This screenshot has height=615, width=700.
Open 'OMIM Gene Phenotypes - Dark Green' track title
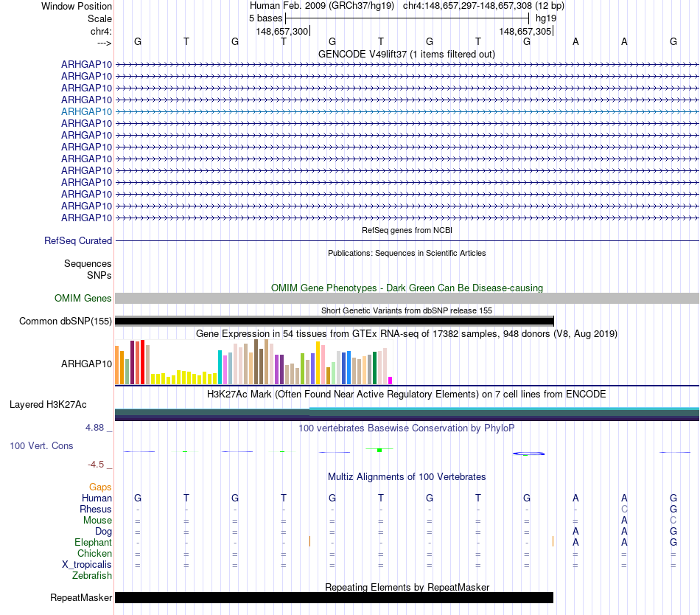407,288
